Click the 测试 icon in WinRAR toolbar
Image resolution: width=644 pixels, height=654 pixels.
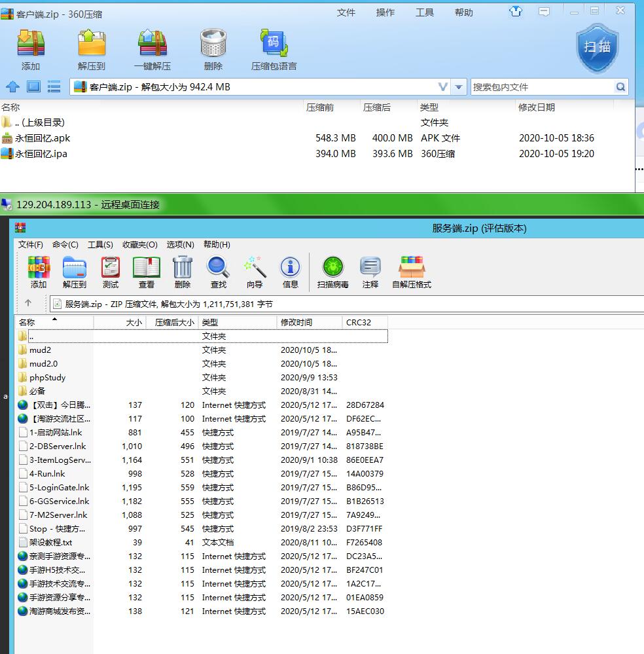click(x=110, y=271)
